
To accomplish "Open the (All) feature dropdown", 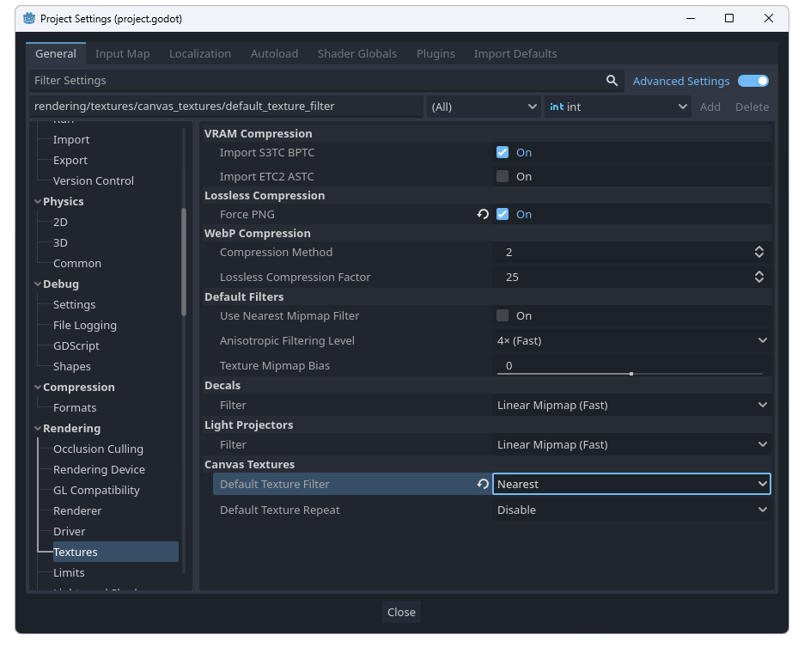I will coord(484,107).
